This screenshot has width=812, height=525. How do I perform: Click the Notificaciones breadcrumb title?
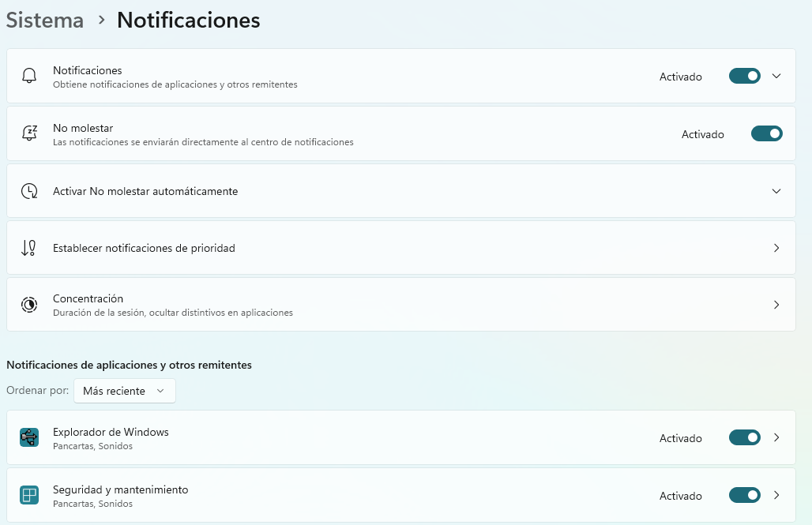click(189, 21)
